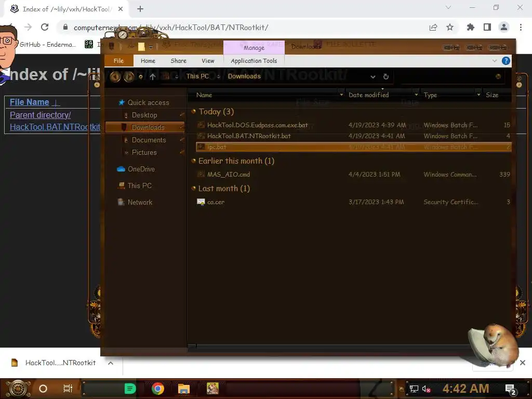Open the GitHub - Enderma... bookmark
This screenshot has height=399, width=532.
point(48,45)
